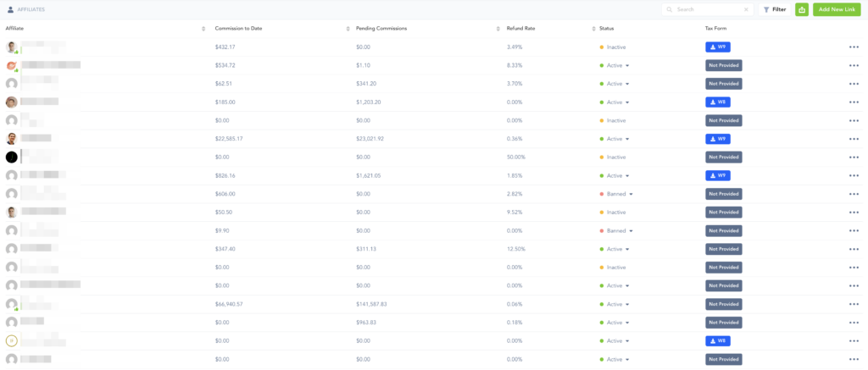Clear the search field with the X icon

746,9
